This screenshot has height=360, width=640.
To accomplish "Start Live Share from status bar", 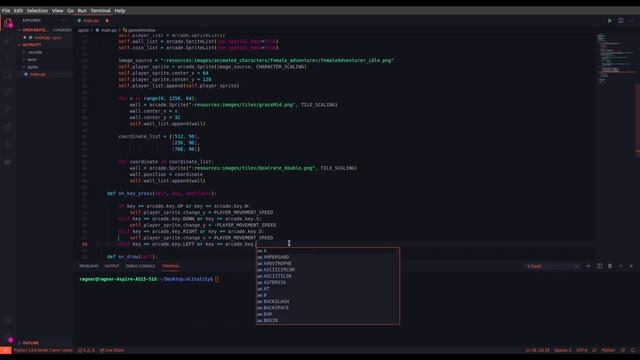I will pos(112,350).
